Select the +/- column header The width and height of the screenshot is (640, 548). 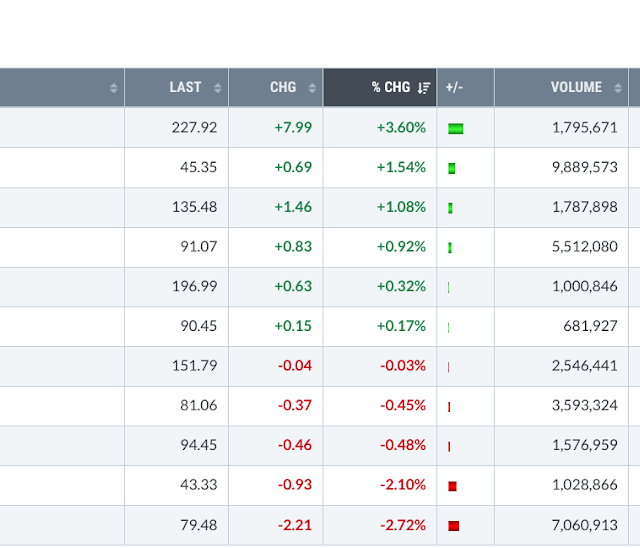(x=455, y=87)
